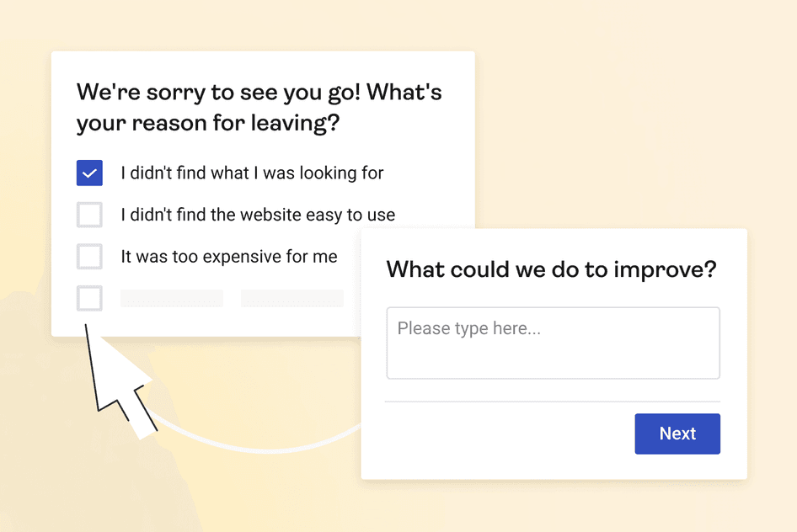The height and width of the screenshot is (532, 797).
Task: Click the first gray placeholder bar
Action: 172,299
